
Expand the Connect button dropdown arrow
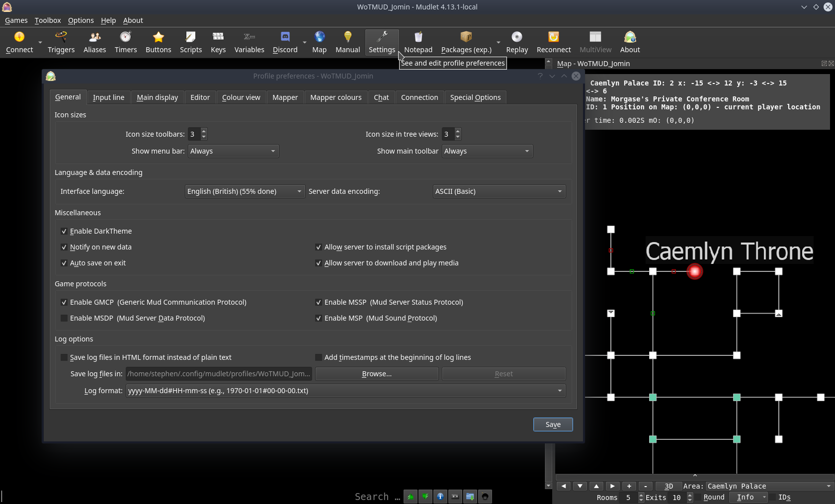40,43
